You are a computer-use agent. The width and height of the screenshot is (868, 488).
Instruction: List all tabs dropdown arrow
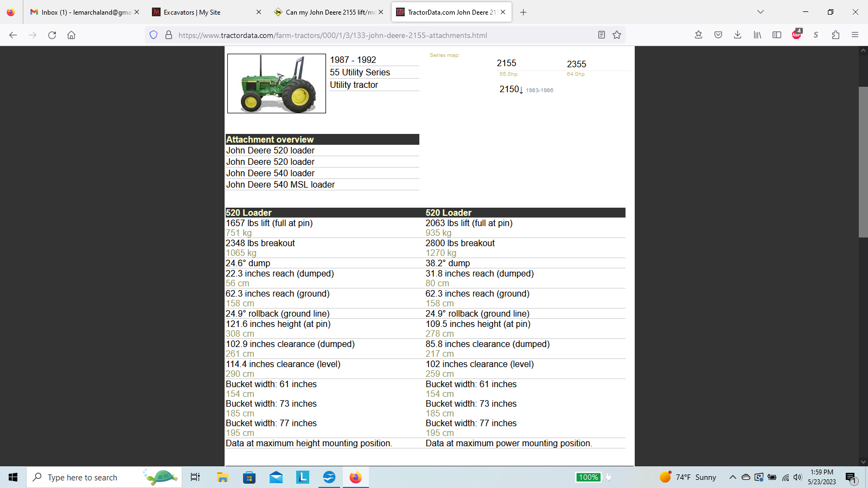pos(761,12)
